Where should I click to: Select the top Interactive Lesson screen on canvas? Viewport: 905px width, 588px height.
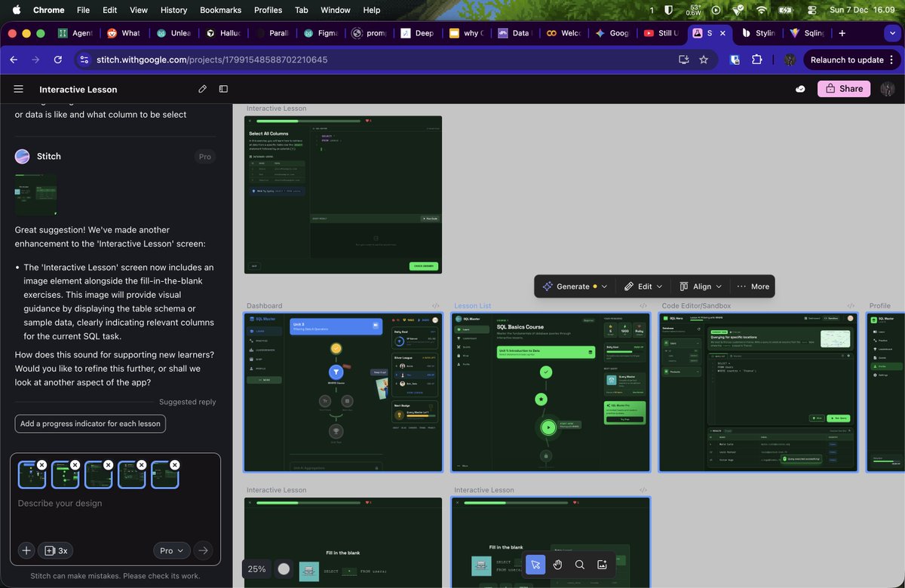(343, 194)
